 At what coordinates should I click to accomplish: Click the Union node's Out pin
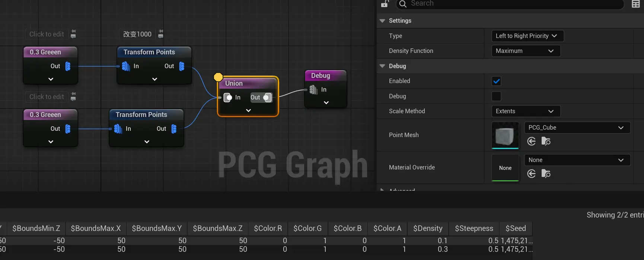tap(267, 98)
